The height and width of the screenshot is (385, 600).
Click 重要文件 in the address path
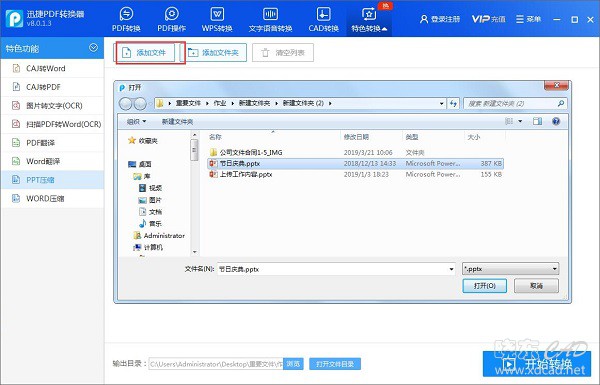click(x=188, y=103)
